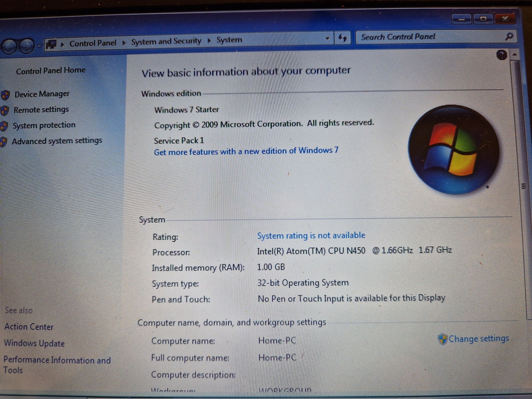Click the vertical scrollbar thumb
Screen dimensions: 532x399
[522, 186]
